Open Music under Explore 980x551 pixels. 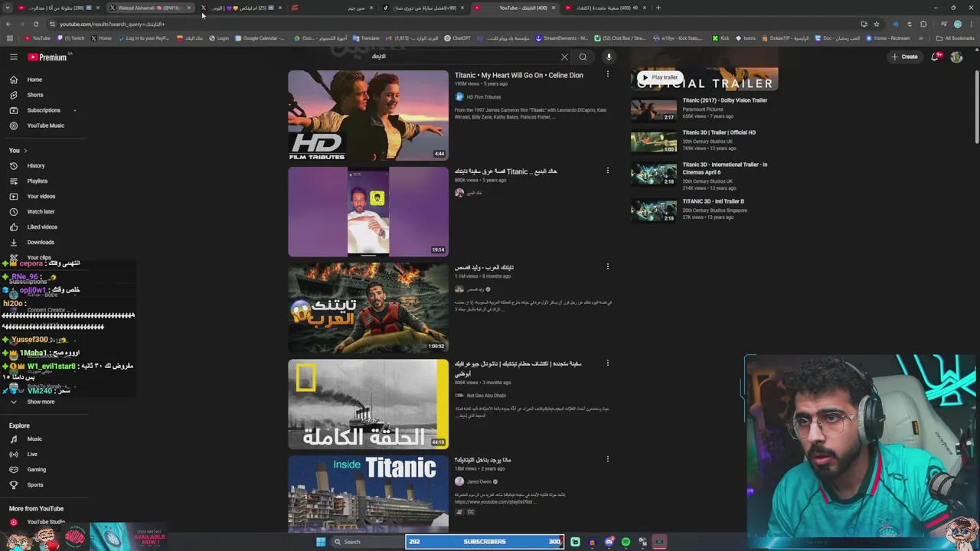point(34,439)
